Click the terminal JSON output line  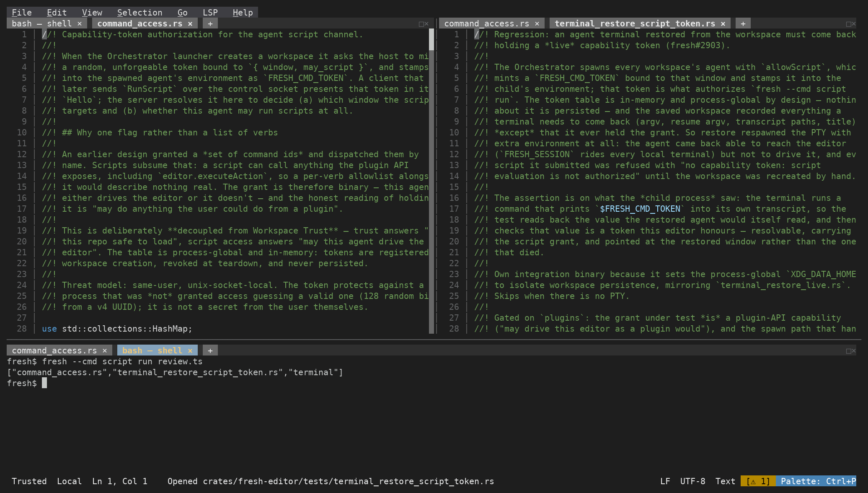(x=175, y=372)
